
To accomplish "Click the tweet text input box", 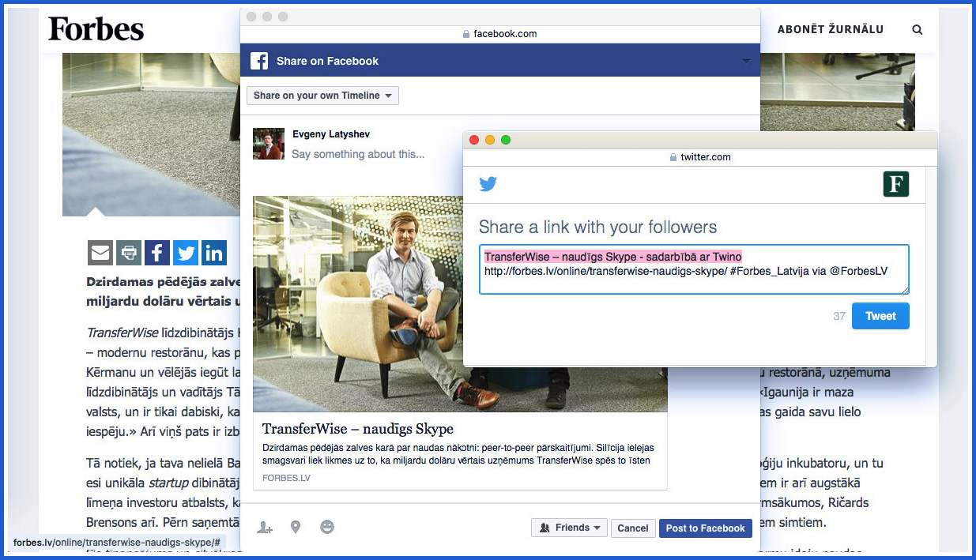I will tap(694, 269).
